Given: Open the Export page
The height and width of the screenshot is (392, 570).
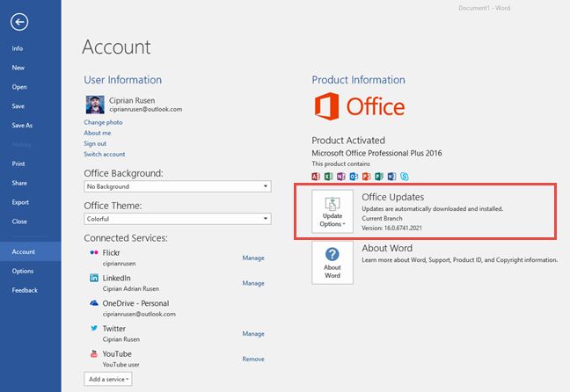Looking at the screenshot, I should (20, 202).
